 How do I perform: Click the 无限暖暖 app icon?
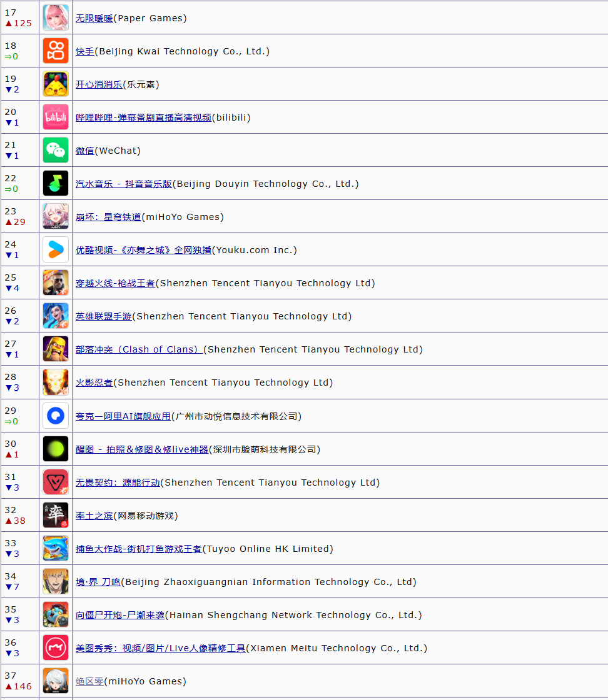click(x=56, y=17)
